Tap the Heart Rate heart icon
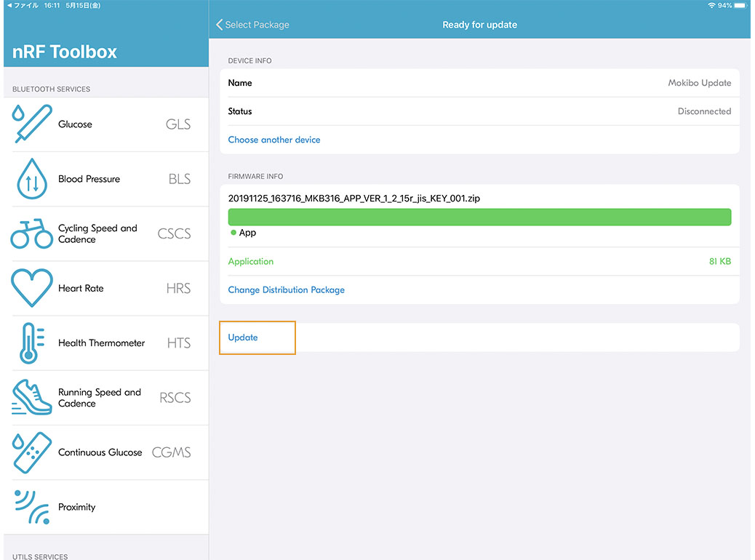This screenshot has height=560, width=755. click(32, 288)
